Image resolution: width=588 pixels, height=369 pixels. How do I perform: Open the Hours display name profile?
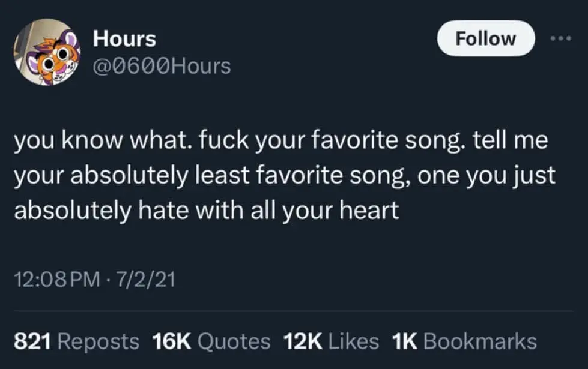(124, 39)
